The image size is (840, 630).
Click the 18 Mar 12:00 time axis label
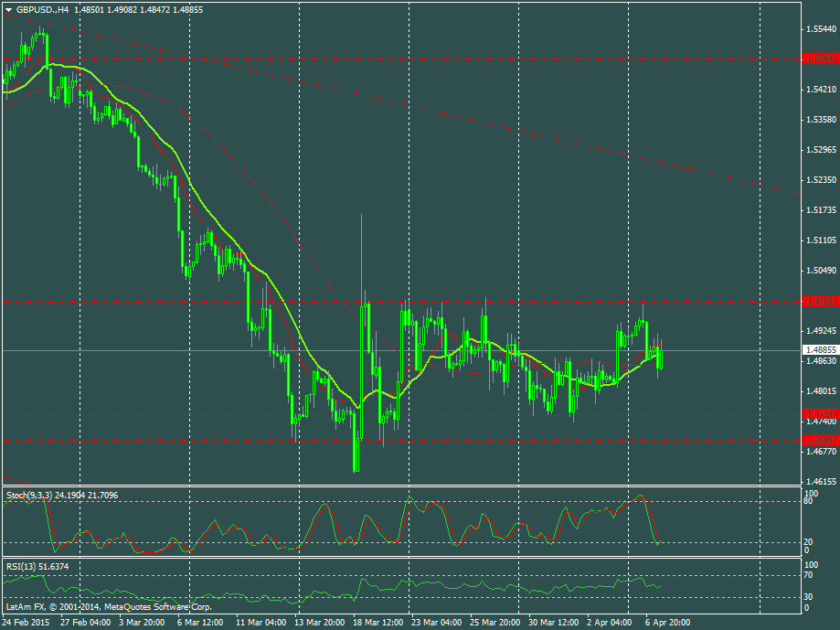click(x=378, y=620)
